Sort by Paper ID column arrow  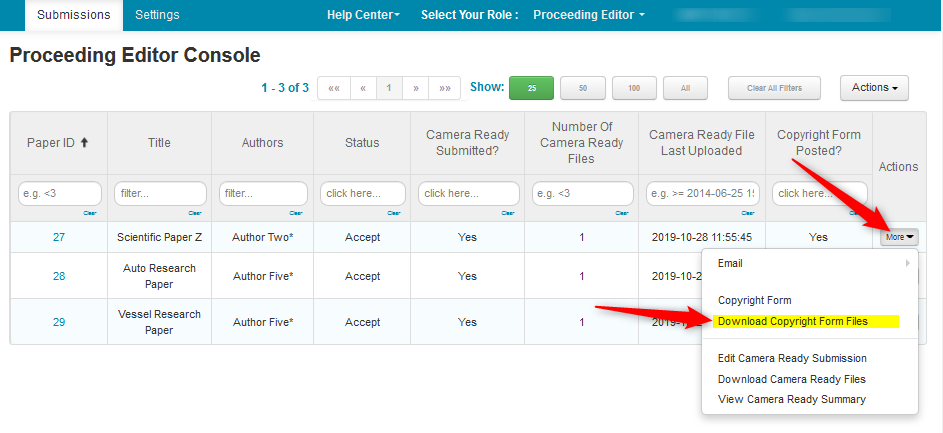(x=85, y=143)
